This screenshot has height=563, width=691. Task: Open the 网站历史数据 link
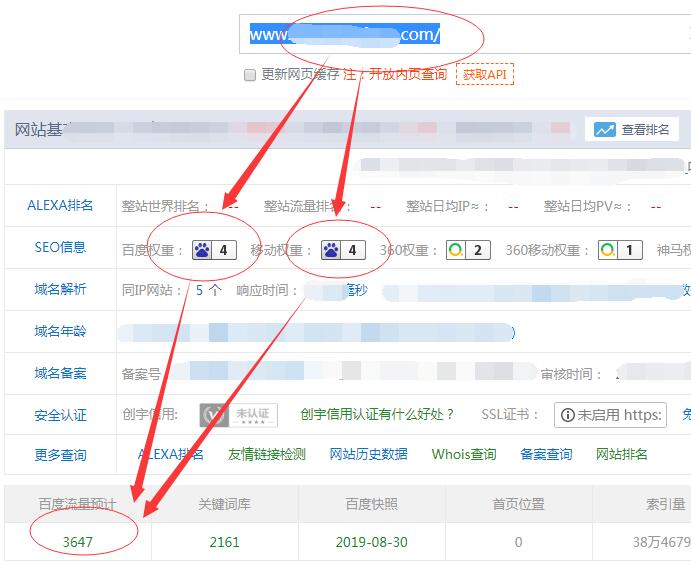[x=368, y=454]
